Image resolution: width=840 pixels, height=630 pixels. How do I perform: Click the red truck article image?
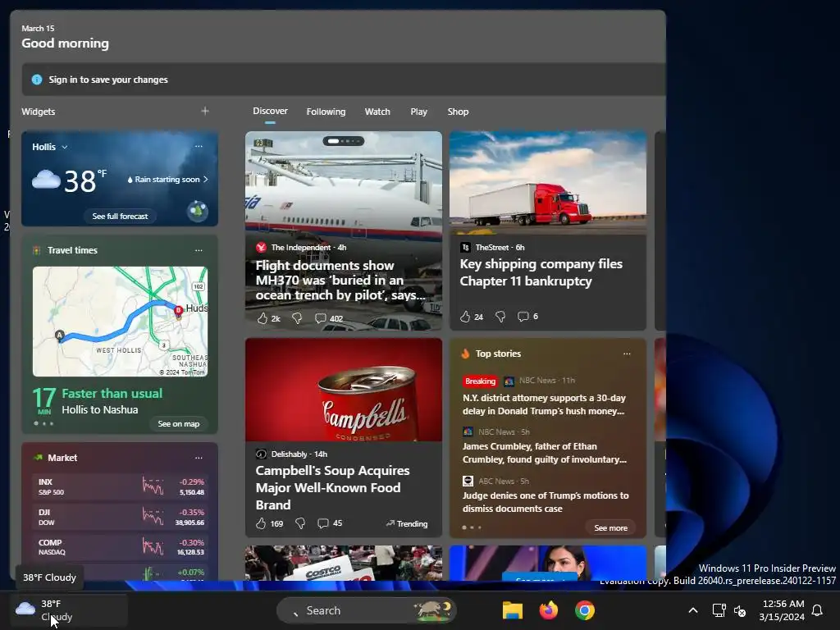click(547, 183)
